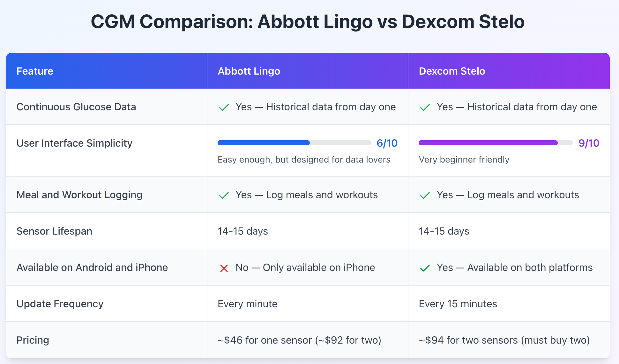Image resolution: width=619 pixels, height=364 pixels.
Task: Click the blue 6/10 simplicity progress bar
Action: click(294, 143)
